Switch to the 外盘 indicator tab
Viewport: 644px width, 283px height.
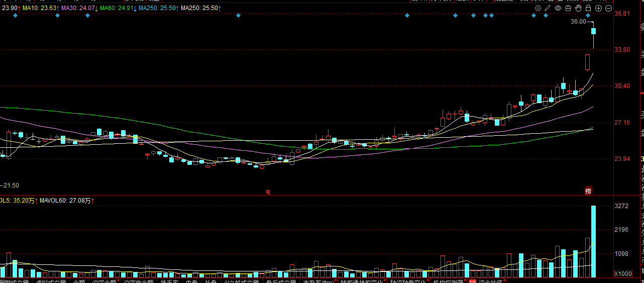coord(210,282)
